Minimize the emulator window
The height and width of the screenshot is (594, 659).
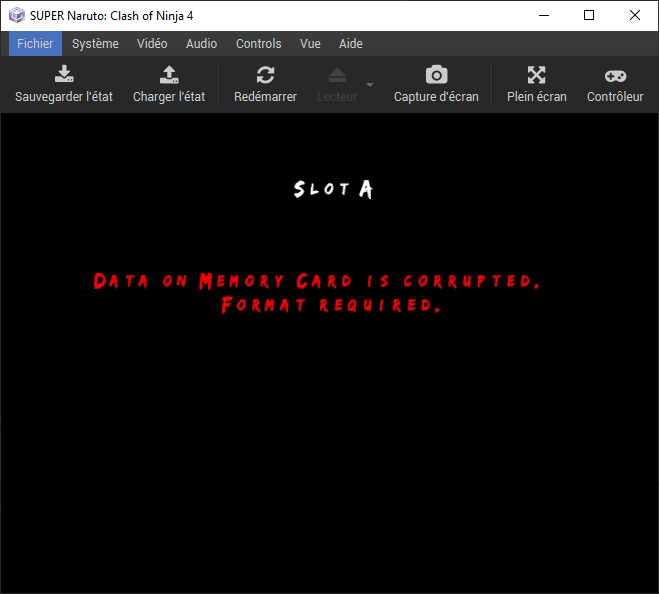pos(544,15)
